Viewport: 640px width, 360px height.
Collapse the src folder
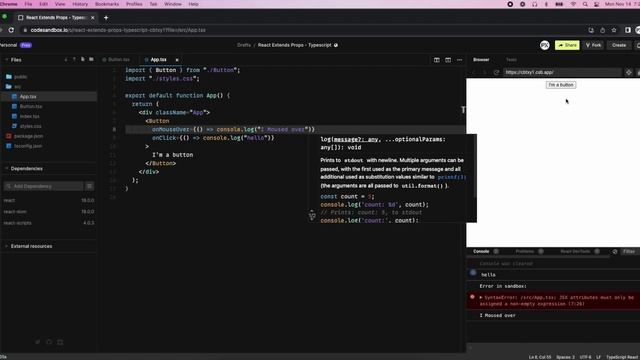click(x=18, y=87)
